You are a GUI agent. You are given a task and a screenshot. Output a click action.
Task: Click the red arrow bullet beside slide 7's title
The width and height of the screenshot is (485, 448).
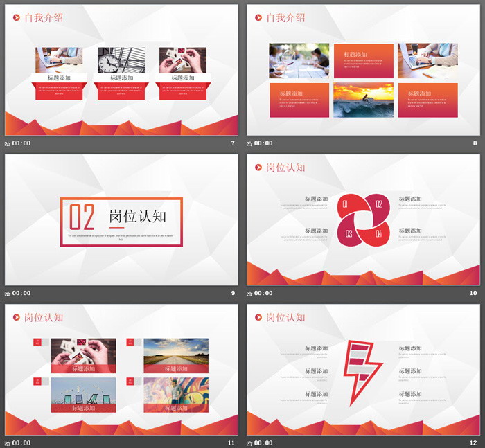pyautogui.click(x=16, y=17)
